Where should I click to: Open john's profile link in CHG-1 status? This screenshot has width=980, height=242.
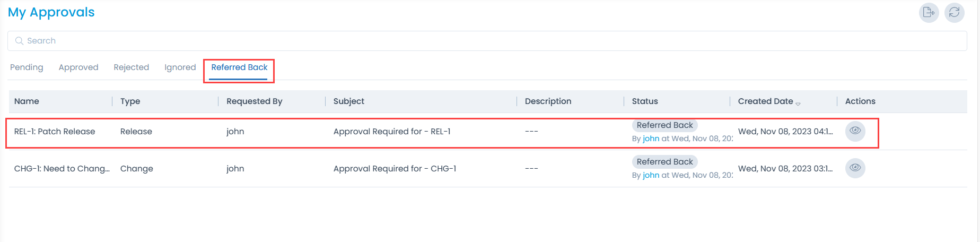click(x=651, y=175)
